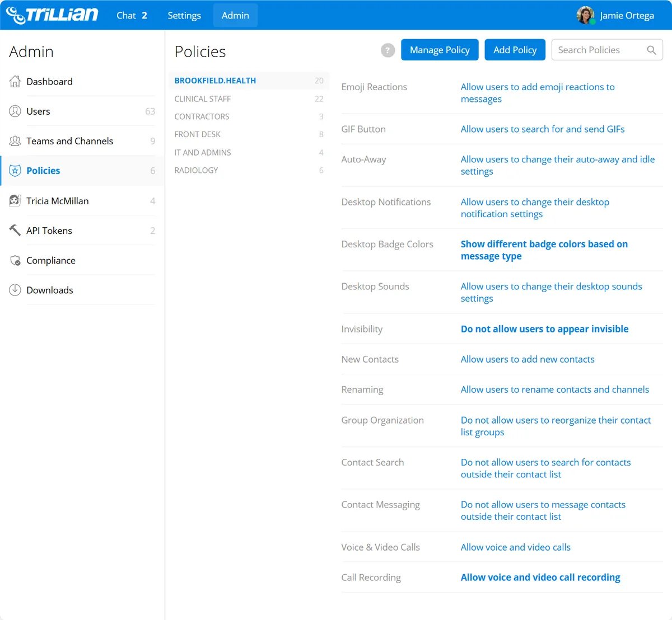The height and width of the screenshot is (620, 672).
Task: Open 'Allow voice and video call recording'
Action: (x=540, y=577)
